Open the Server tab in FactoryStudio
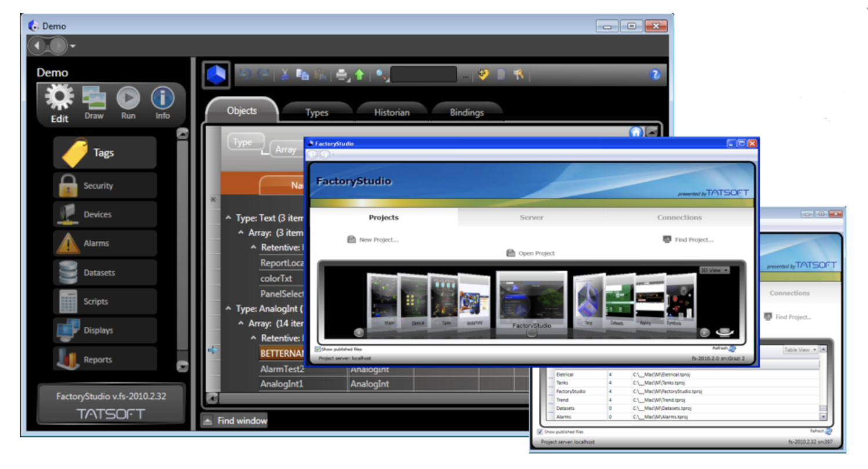Screen dimensions: 868x469 (x=531, y=217)
